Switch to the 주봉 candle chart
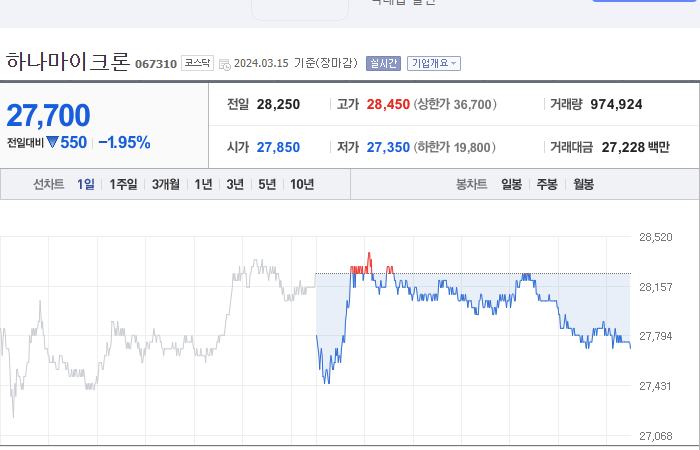This screenshot has width=700, height=450. tap(547, 184)
